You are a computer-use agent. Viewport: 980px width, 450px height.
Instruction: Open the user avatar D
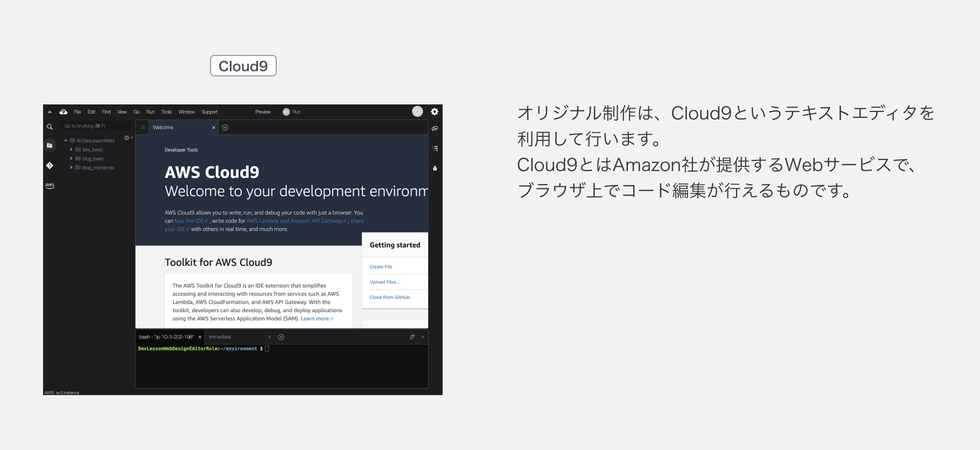(x=417, y=111)
